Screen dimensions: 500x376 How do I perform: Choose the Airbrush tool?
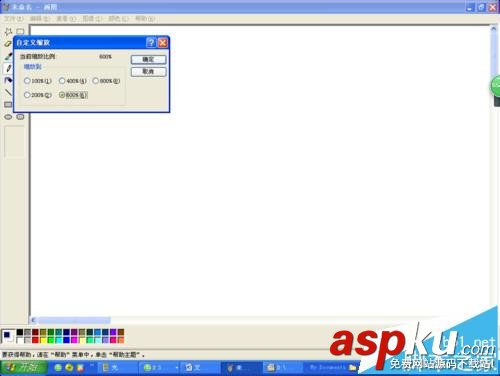[8, 80]
